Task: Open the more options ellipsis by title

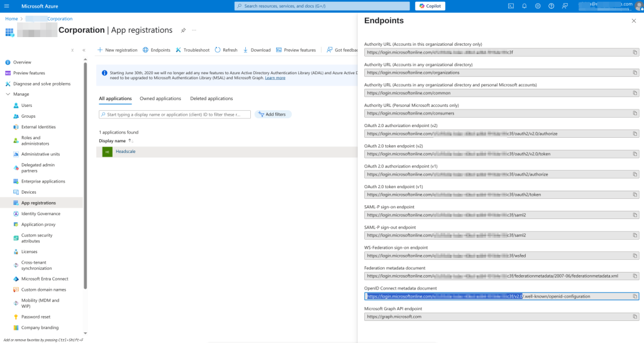Action: click(194, 30)
